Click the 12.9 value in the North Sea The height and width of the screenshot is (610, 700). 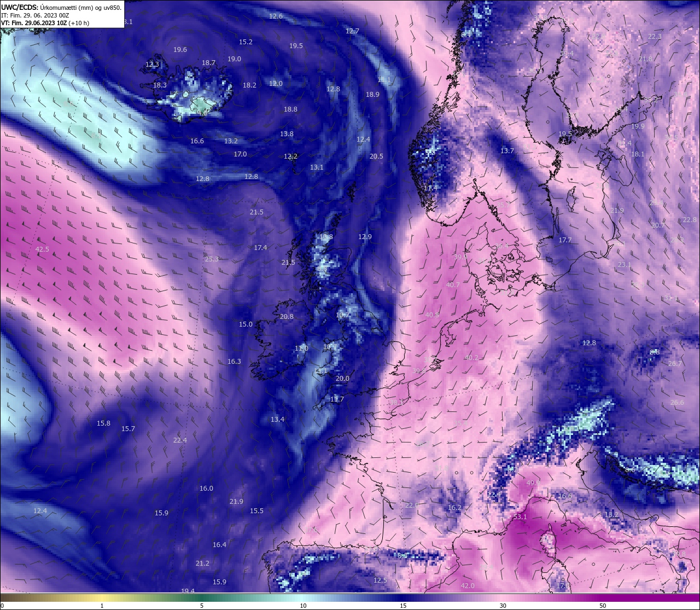365,237
